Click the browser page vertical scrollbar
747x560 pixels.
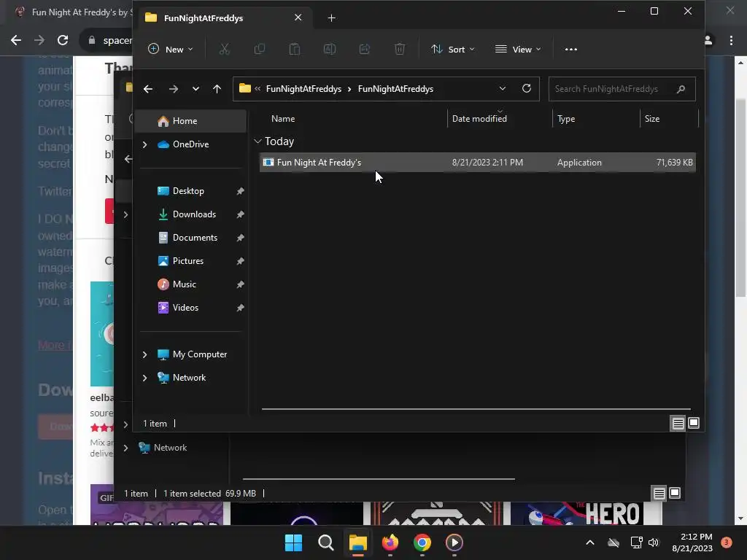pyautogui.click(x=740, y=198)
